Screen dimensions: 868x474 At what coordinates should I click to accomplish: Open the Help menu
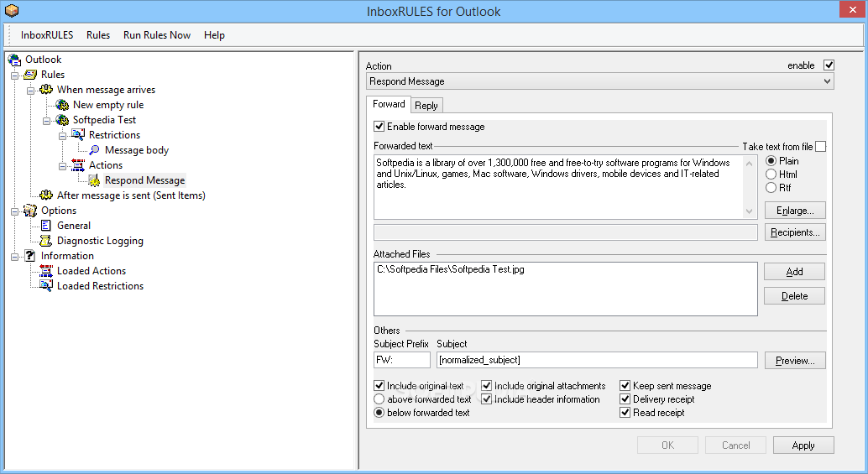coord(214,35)
